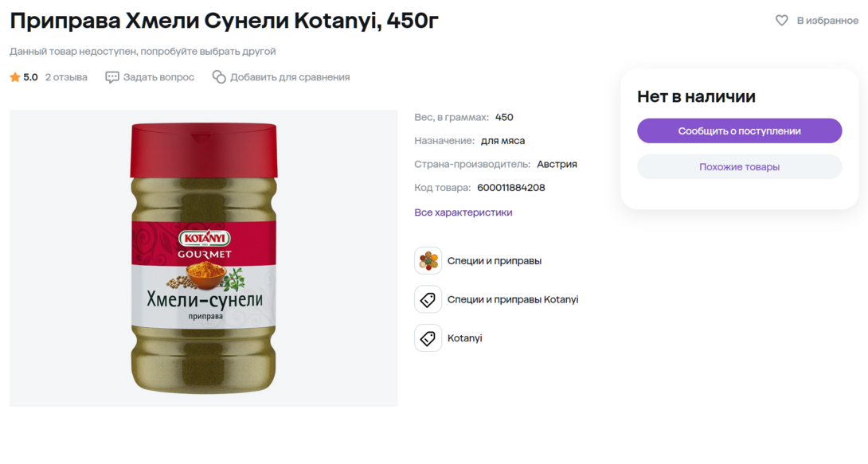Click the product title heading

(x=224, y=21)
